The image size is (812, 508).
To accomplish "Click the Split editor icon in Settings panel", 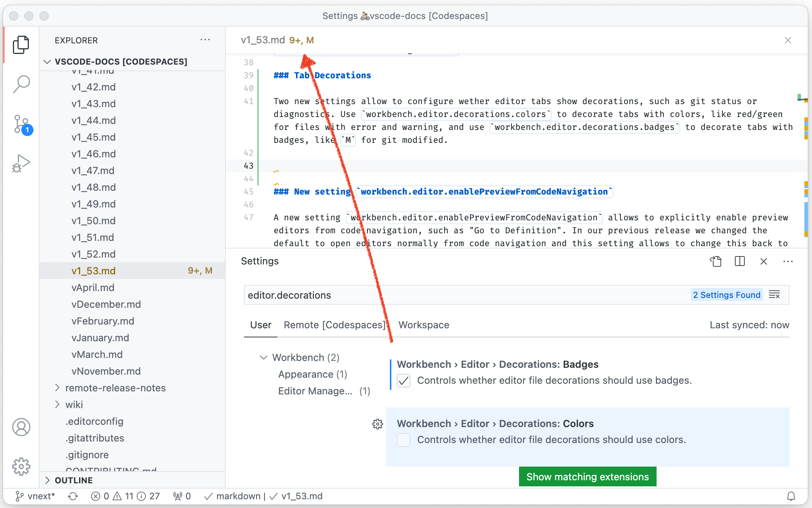I will coord(739,262).
